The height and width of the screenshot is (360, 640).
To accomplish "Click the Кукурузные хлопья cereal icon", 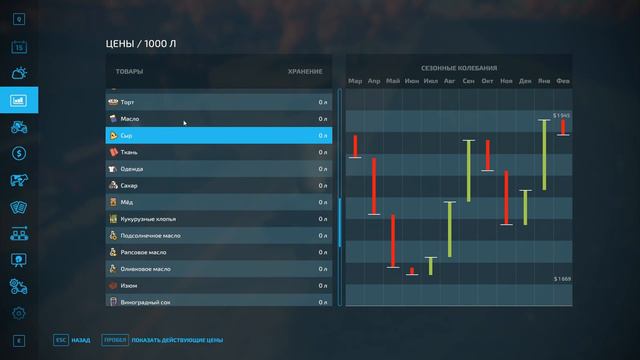I will click(x=113, y=219).
